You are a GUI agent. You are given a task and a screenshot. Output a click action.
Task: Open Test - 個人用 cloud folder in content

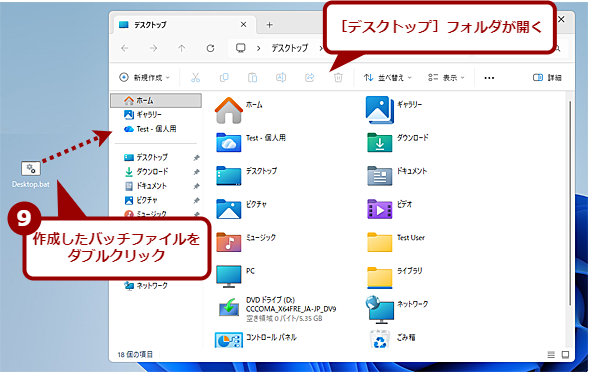[228, 142]
